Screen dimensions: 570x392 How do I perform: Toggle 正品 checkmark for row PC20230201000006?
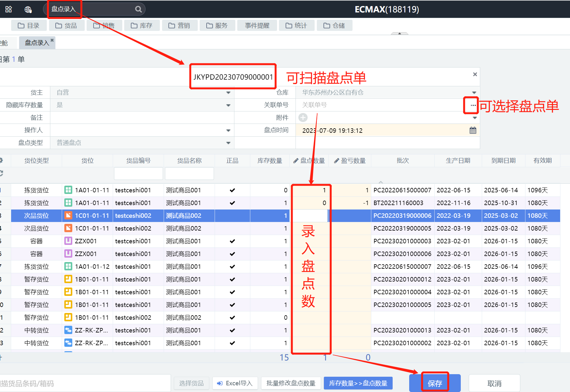click(x=232, y=254)
